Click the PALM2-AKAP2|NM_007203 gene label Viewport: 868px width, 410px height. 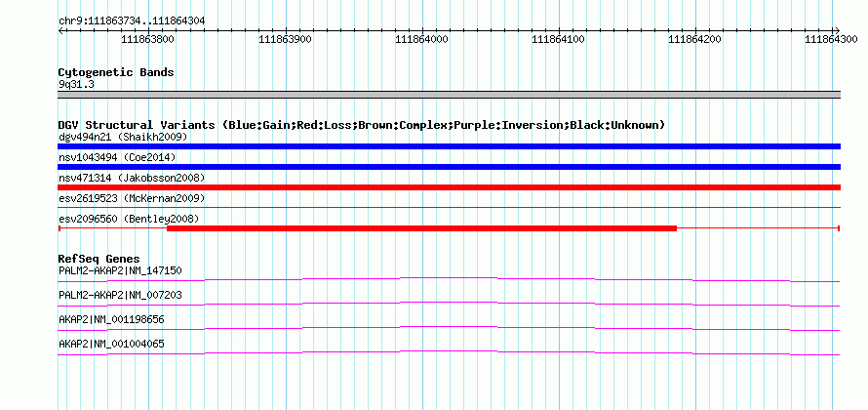click(x=120, y=296)
